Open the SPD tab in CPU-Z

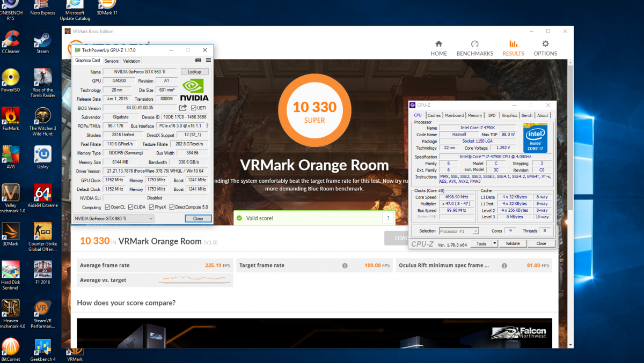pos(492,115)
